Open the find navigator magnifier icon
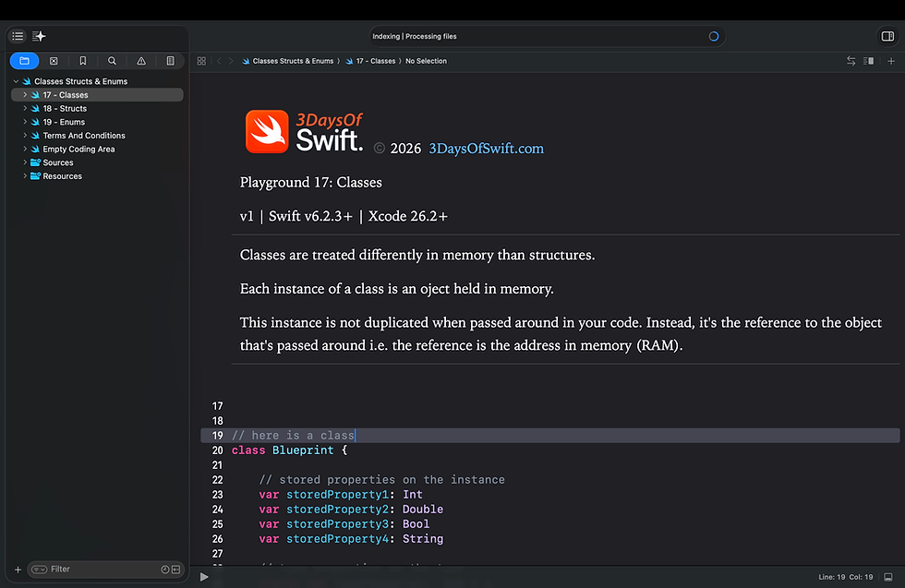The width and height of the screenshot is (905, 588). pos(112,61)
